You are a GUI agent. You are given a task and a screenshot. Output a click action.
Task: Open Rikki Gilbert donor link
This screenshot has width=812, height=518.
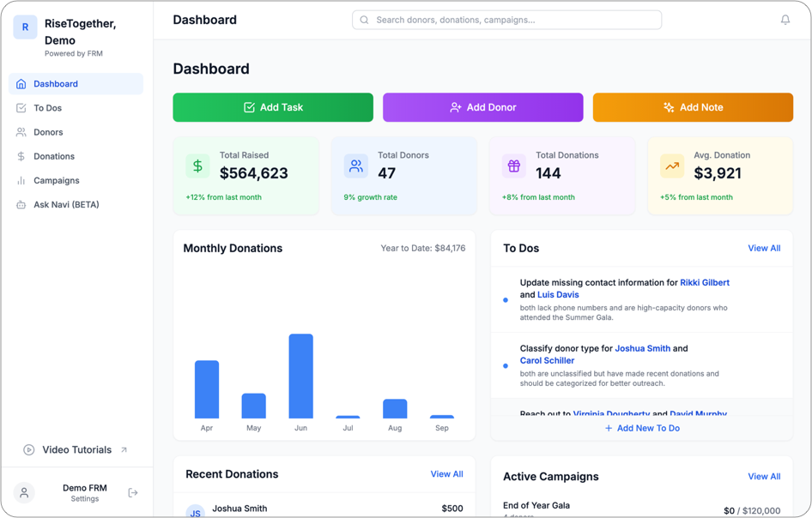704,282
